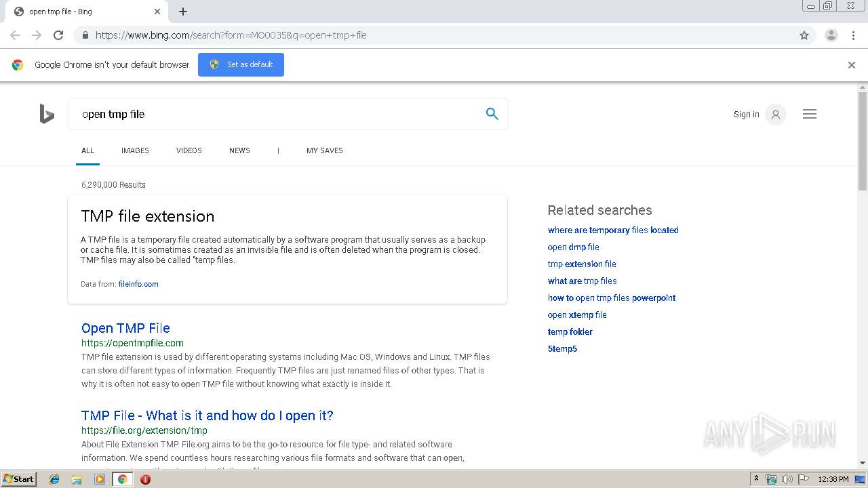Click the address bar URL
The image size is (868, 488).
pos(231,35)
